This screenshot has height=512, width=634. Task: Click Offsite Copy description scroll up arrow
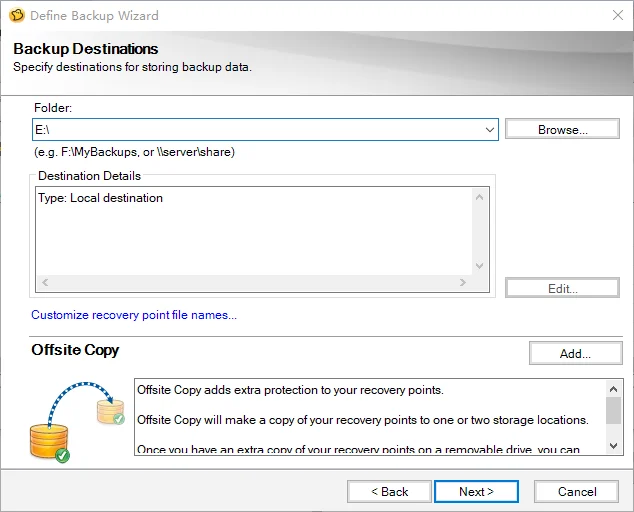(613, 389)
